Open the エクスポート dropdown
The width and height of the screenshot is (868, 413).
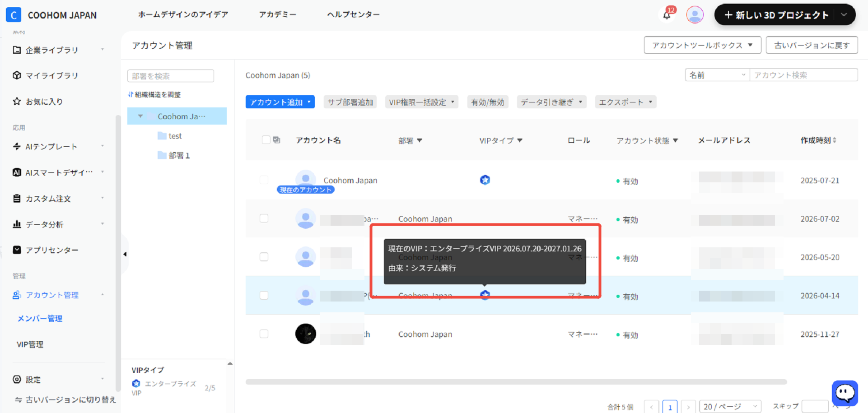[x=625, y=102]
